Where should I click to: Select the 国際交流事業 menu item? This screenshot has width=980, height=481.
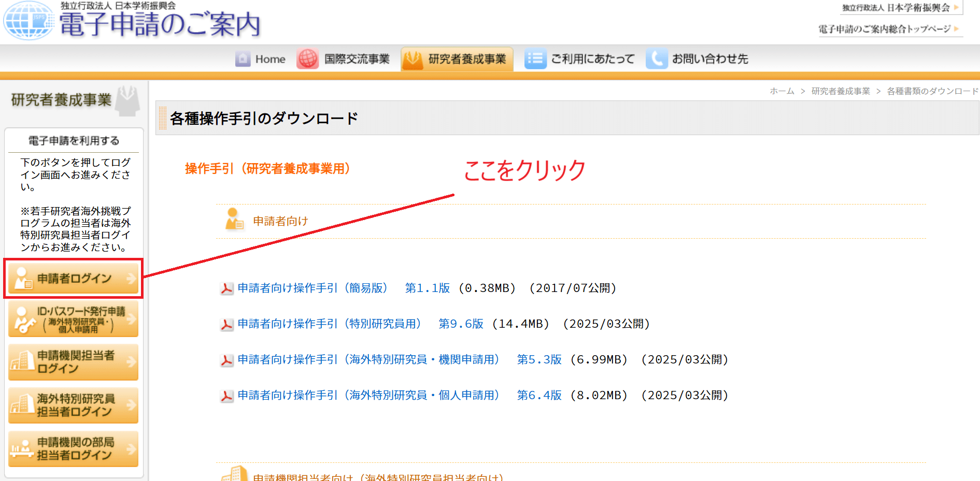pyautogui.click(x=357, y=59)
